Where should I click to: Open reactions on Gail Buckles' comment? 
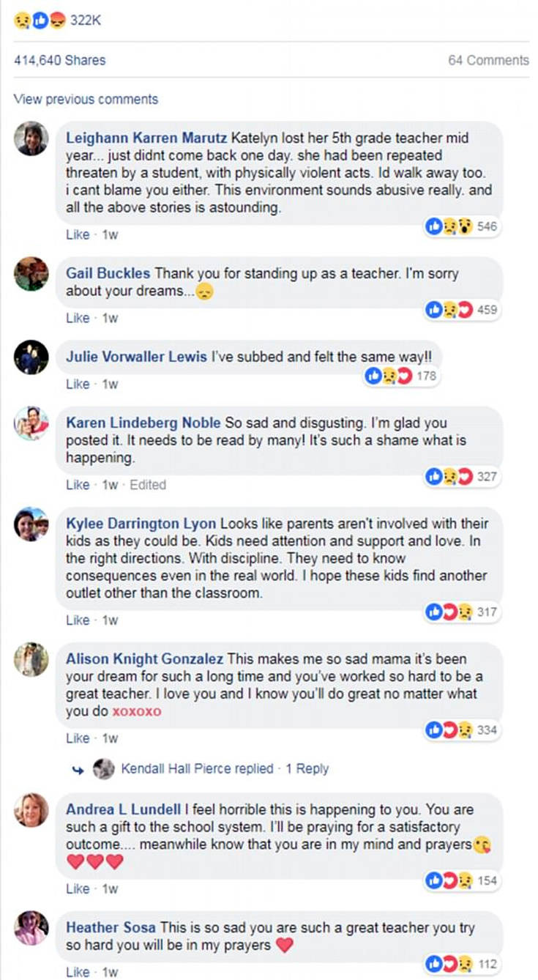pyautogui.click(x=461, y=310)
